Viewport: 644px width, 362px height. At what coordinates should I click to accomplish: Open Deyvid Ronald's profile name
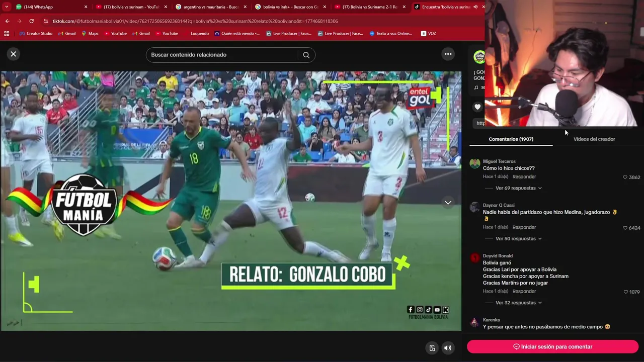498,256
